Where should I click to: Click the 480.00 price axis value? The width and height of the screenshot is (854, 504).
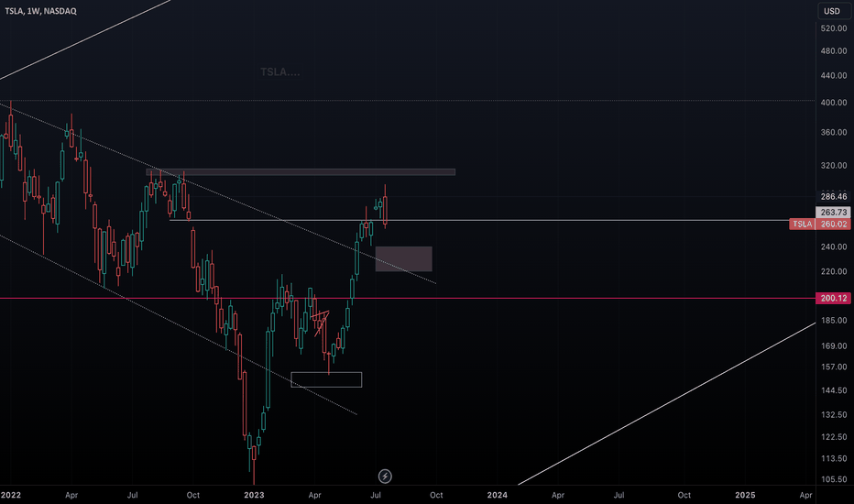(x=833, y=50)
